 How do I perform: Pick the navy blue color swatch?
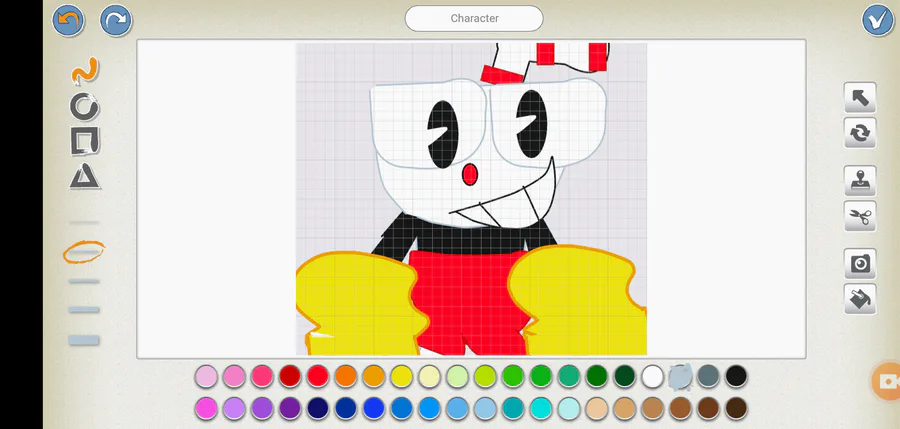[318, 408]
